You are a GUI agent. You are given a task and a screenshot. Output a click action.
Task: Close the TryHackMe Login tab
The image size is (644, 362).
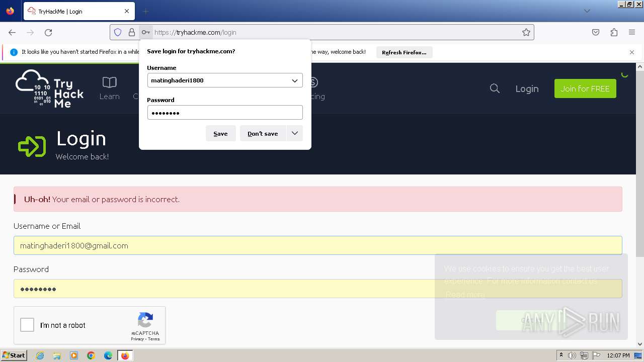[127, 11]
